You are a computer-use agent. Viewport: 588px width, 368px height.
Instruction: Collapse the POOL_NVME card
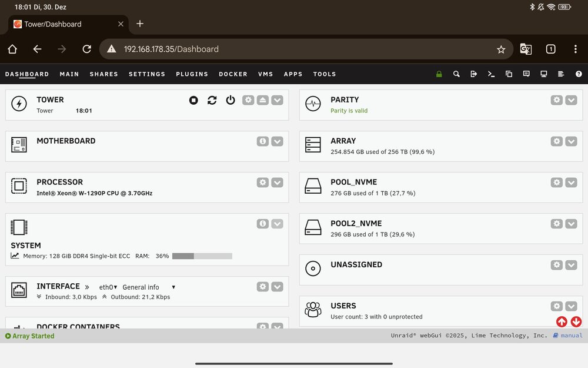click(x=571, y=183)
